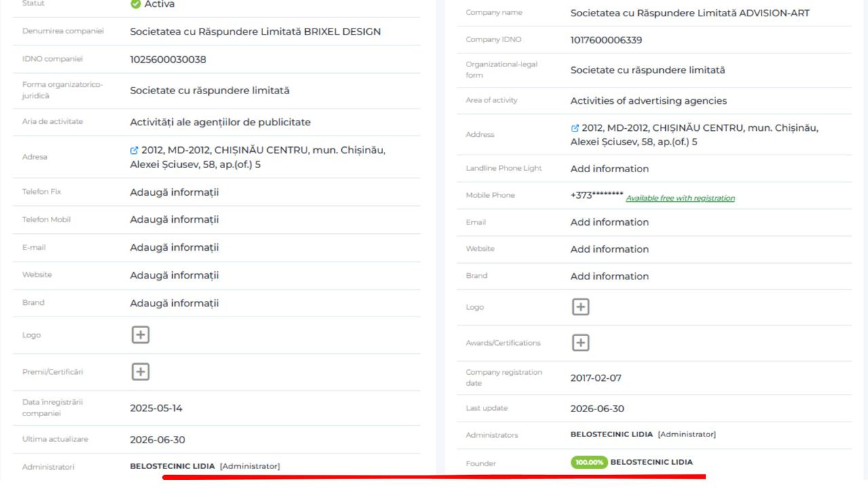Click Societate cu răspundere limitată in Organizational-legal form row

tap(648, 70)
